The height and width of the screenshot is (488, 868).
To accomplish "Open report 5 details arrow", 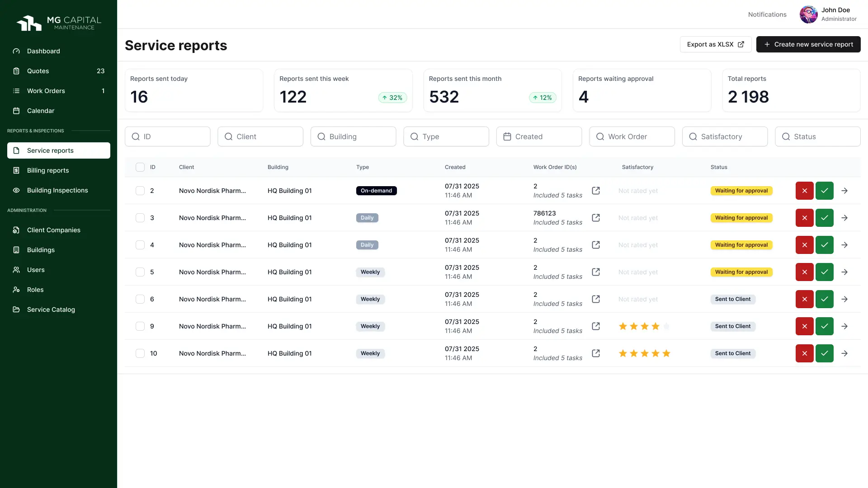I will [844, 272].
